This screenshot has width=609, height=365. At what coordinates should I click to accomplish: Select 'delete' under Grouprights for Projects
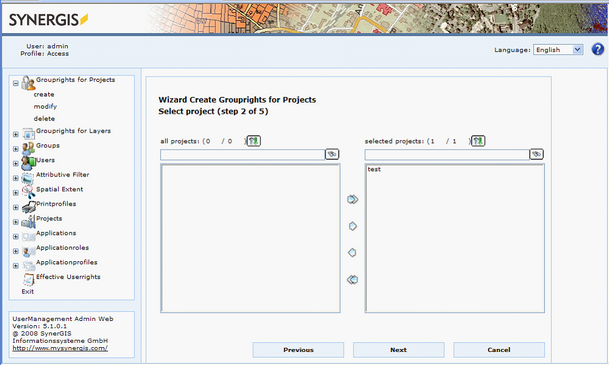click(44, 118)
